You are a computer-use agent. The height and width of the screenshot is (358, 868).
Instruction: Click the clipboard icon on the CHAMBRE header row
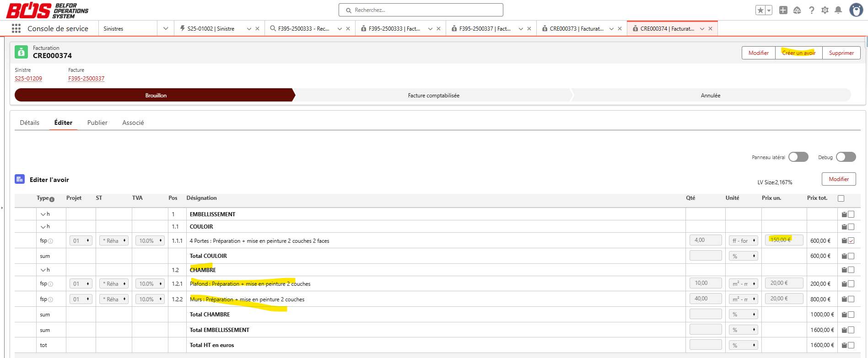tap(844, 270)
